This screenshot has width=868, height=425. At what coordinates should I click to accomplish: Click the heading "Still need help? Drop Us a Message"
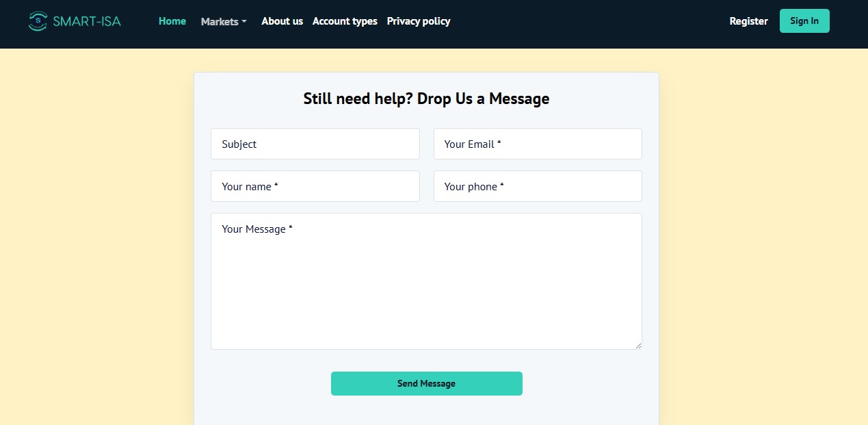coord(426,99)
